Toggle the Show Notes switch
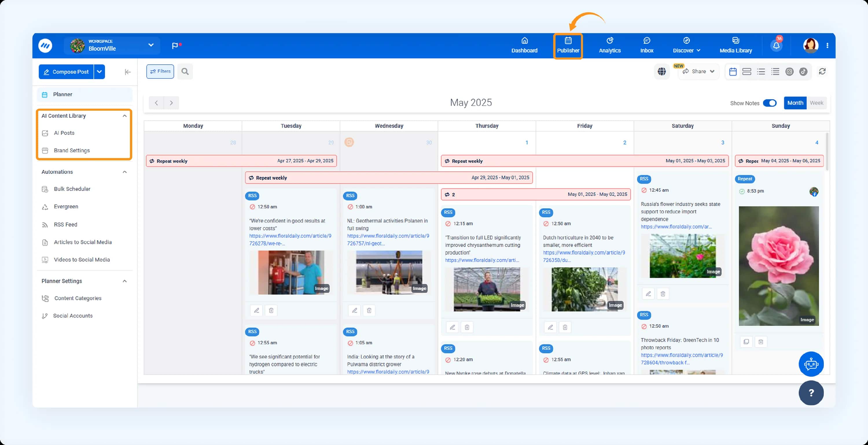 coord(770,103)
